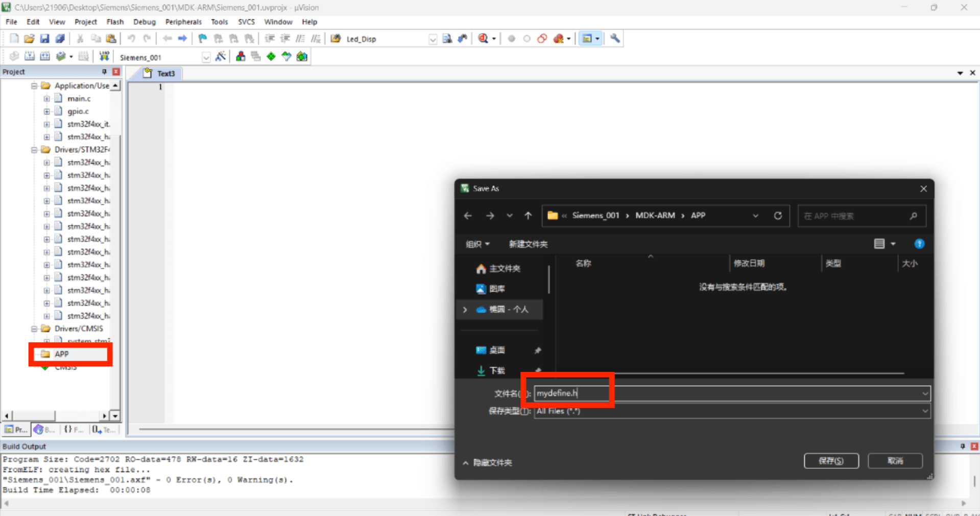Click refresh icon in Save As dialog
980x516 pixels.
pyautogui.click(x=778, y=216)
